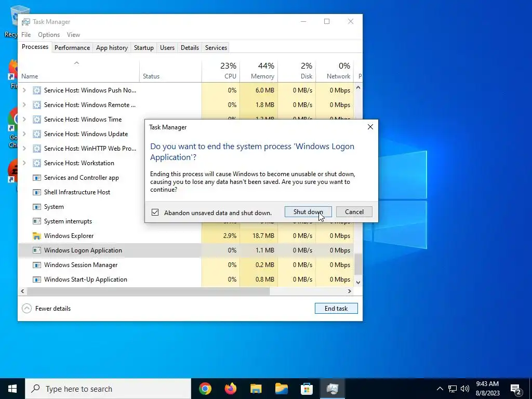Open the Options menu
The height and width of the screenshot is (399, 532).
pos(49,35)
